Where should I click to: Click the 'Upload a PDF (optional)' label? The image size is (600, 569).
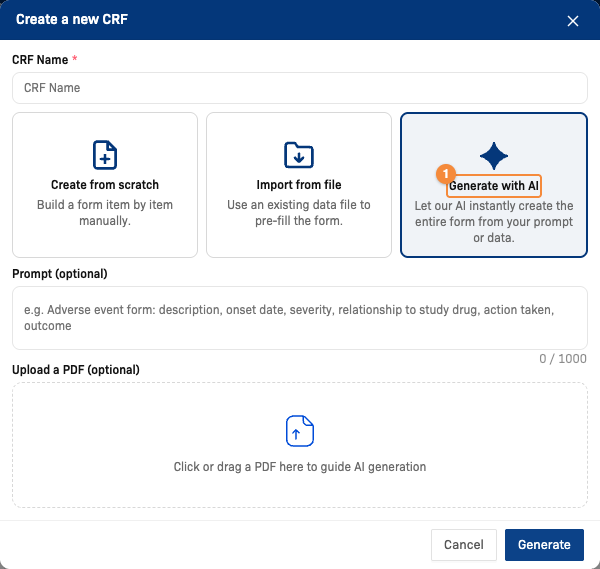point(76,370)
